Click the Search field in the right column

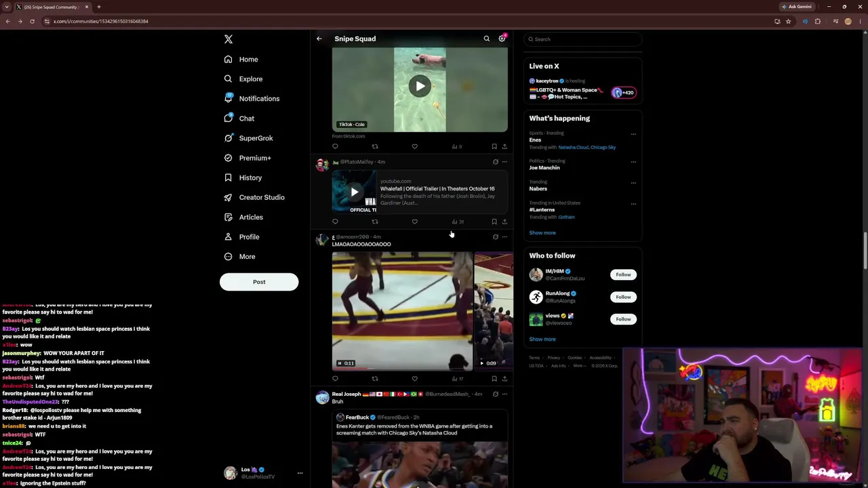point(583,39)
